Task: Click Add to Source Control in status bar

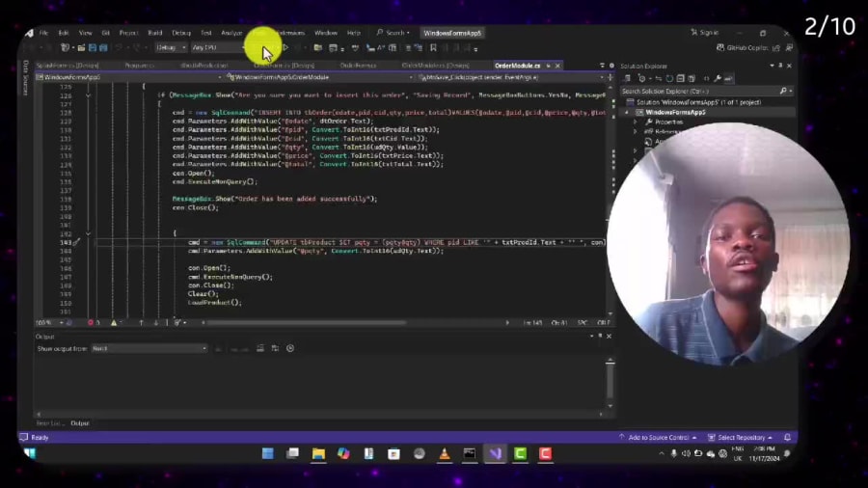Action: 658,438
